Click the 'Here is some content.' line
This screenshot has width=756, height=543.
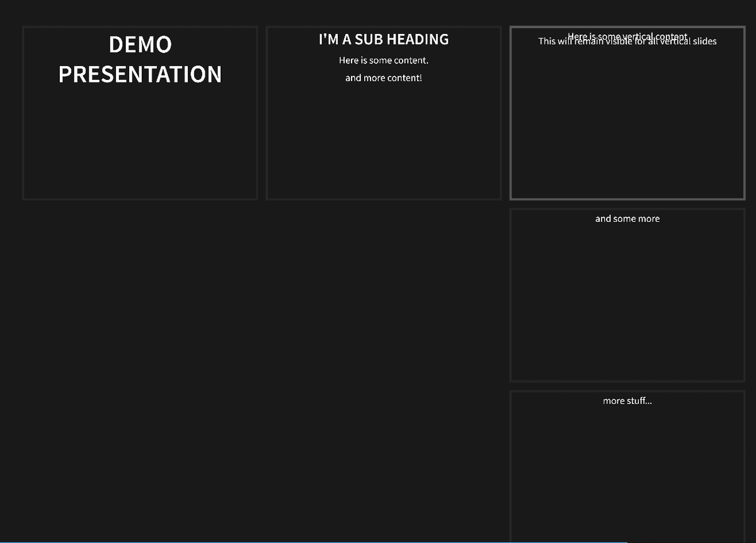pos(384,60)
